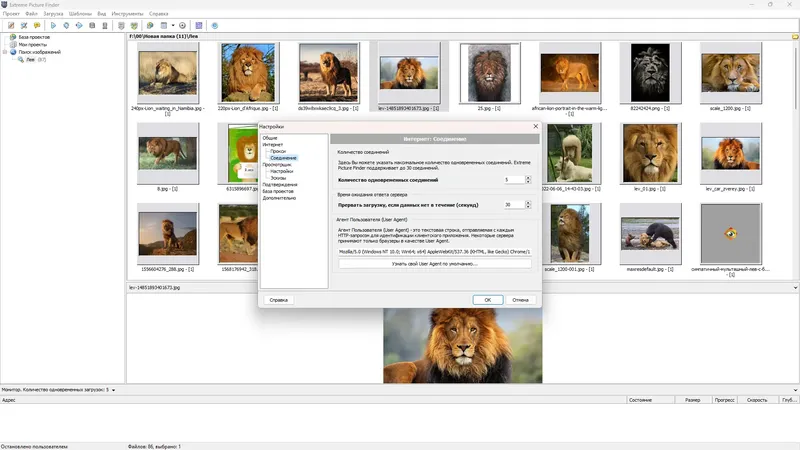Image resolution: width=800 pixels, height=450 pixels.
Task: Click the OK button in settings dialog
Action: coord(488,300)
